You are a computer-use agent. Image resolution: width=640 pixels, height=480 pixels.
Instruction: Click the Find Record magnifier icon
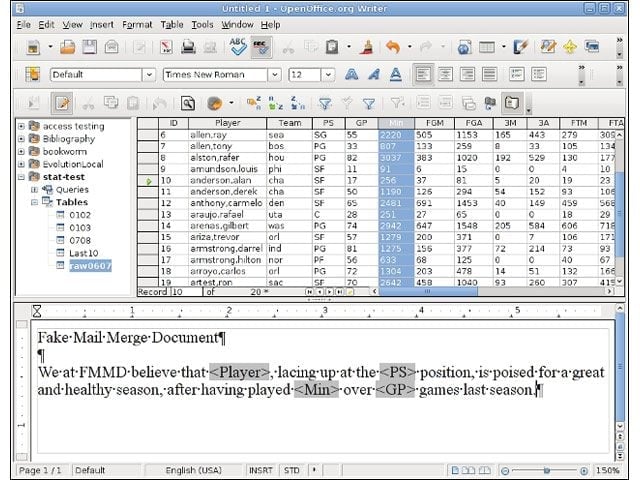[188, 103]
